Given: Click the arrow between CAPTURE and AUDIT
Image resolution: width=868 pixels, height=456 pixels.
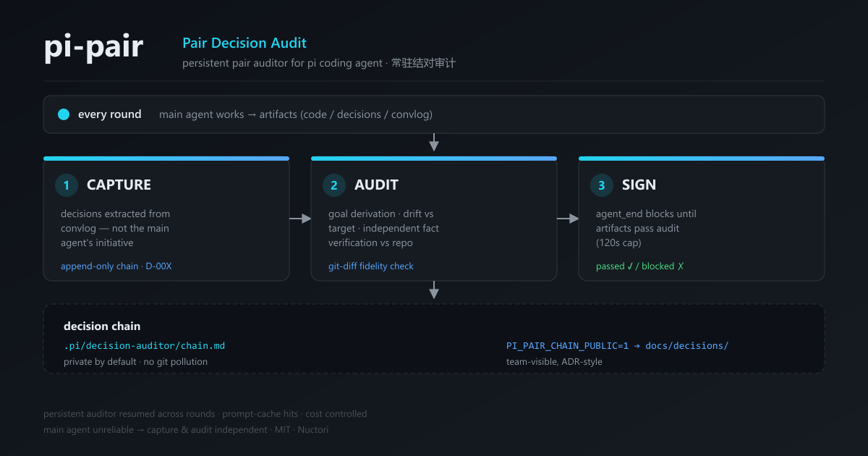Looking at the screenshot, I should (300, 218).
